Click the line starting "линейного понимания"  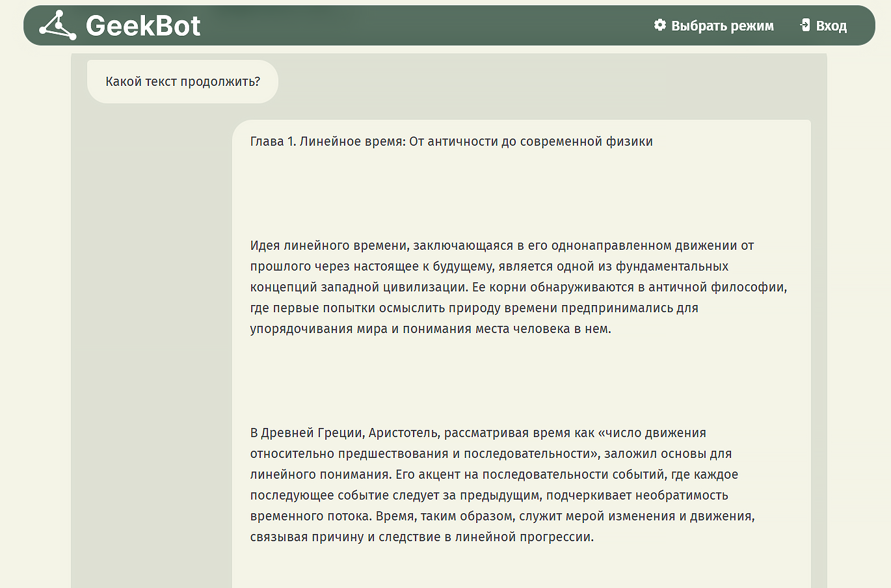pos(494,475)
